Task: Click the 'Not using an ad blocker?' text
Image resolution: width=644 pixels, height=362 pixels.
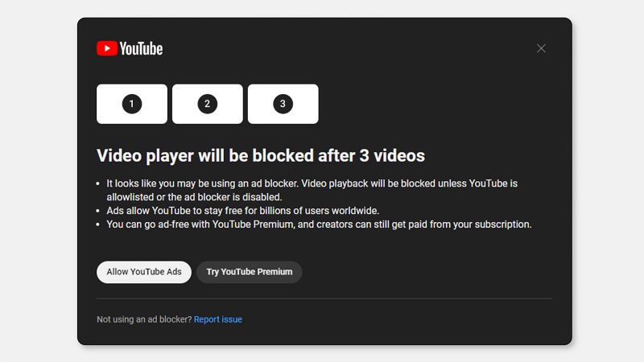Action: pyautogui.click(x=144, y=319)
